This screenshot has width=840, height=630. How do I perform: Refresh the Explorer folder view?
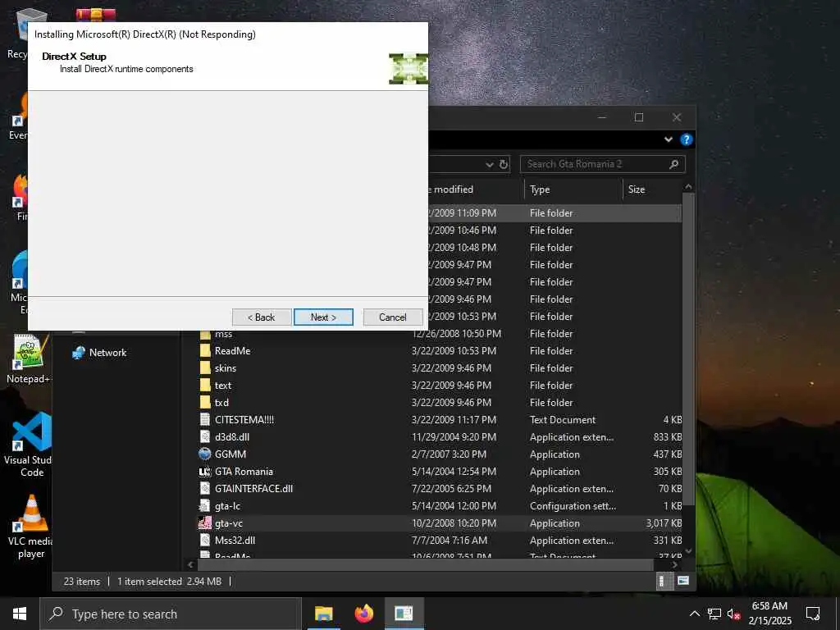[x=504, y=164]
